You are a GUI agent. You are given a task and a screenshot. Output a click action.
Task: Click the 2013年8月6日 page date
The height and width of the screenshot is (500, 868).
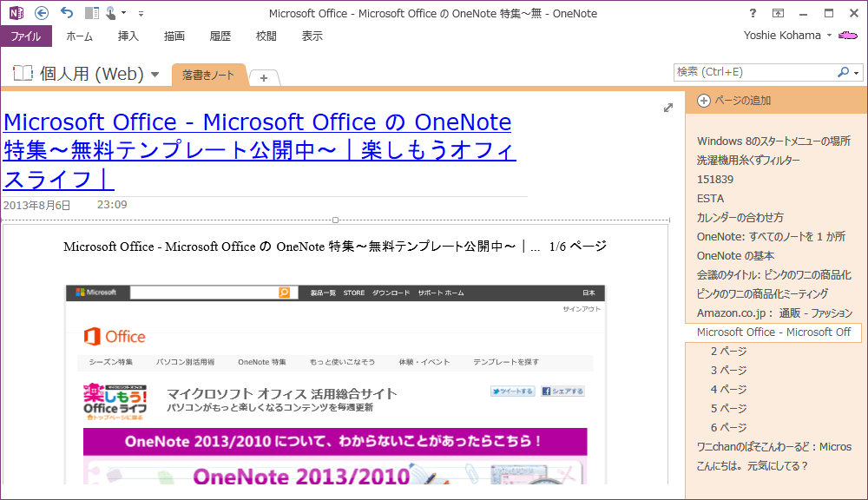click(37, 206)
